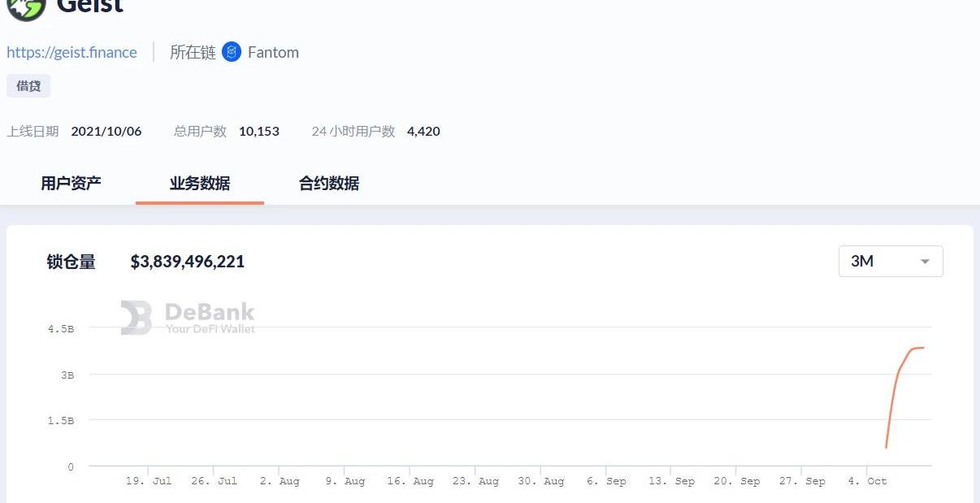
Task: Click the 4. Oct axis label
Action: point(867,481)
